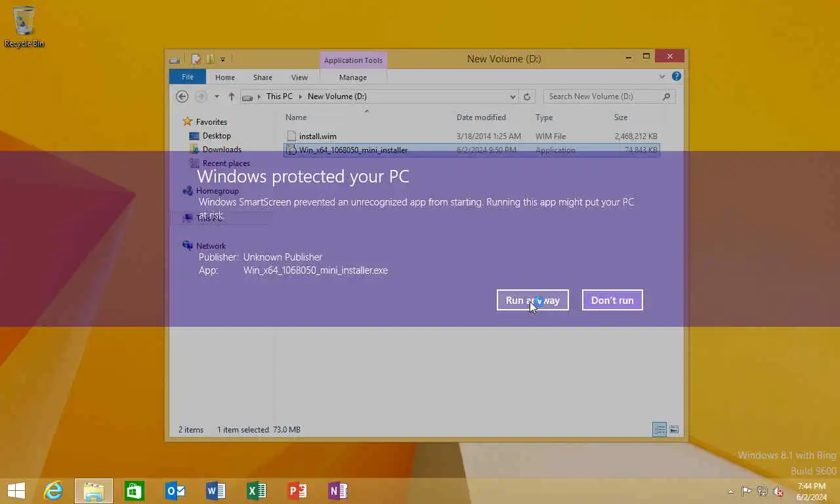Click New Volume (D:) in address bar
840x504 pixels.
coord(337,96)
